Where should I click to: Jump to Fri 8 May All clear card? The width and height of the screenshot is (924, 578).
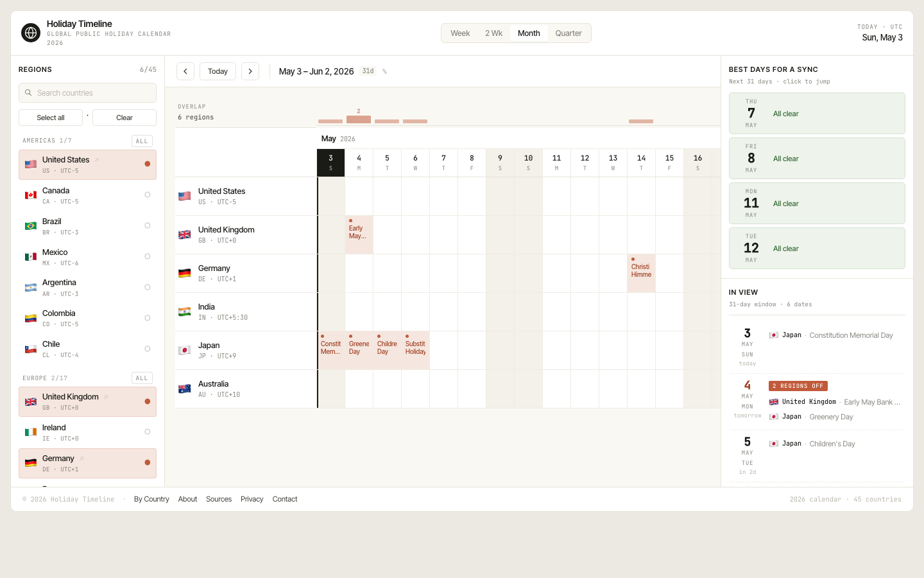tap(817, 159)
